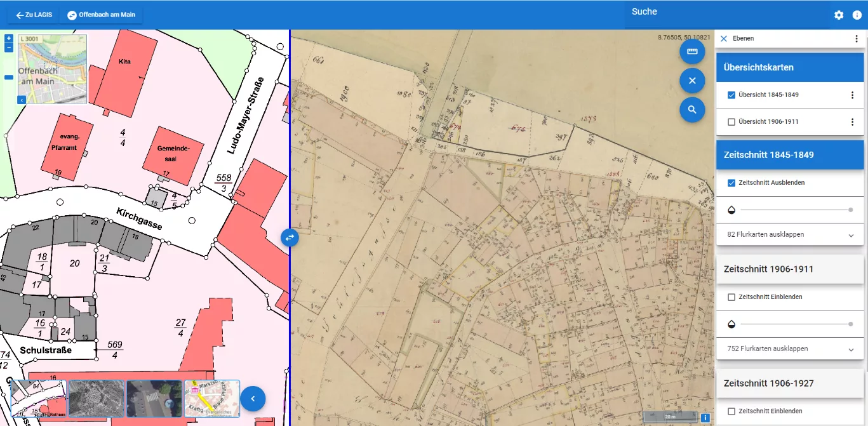Viewport: 868px width, 426px height.
Task: Click the ruler measurement tool button
Action: click(692, 51)
